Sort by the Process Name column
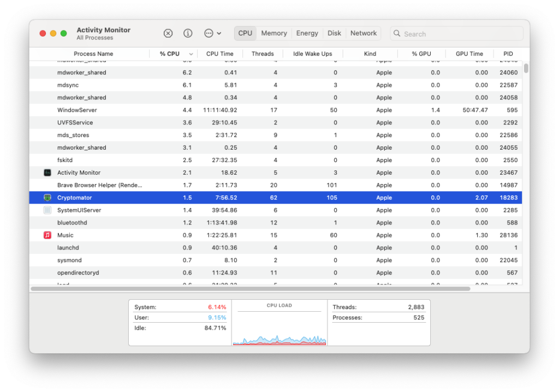This screenshot has width=559, height=392. 93,54
